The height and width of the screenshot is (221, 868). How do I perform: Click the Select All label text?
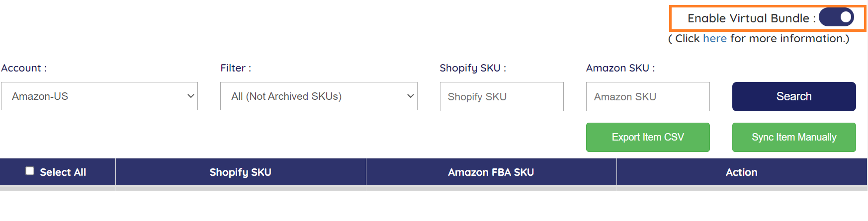[x=63, y=172]
